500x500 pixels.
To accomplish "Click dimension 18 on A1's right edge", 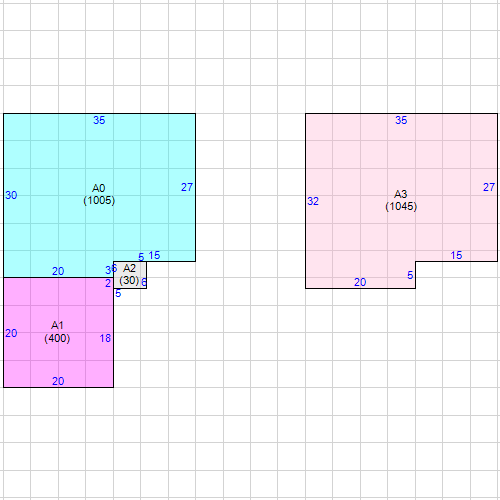I will [x=105, y=339].
